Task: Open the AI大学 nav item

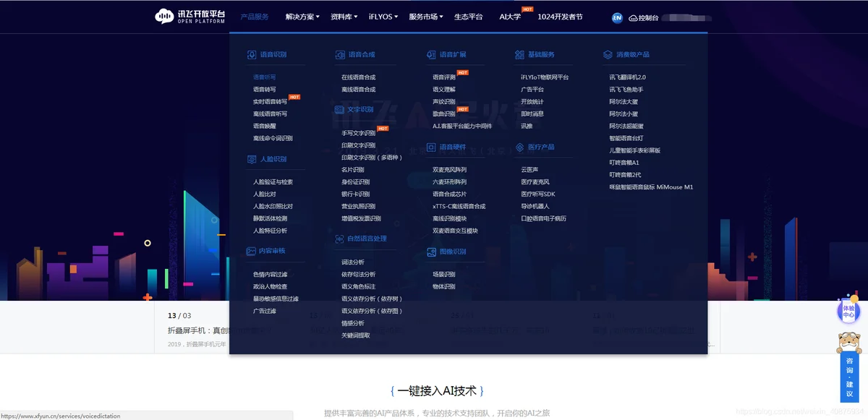Action: pos(510,17)
